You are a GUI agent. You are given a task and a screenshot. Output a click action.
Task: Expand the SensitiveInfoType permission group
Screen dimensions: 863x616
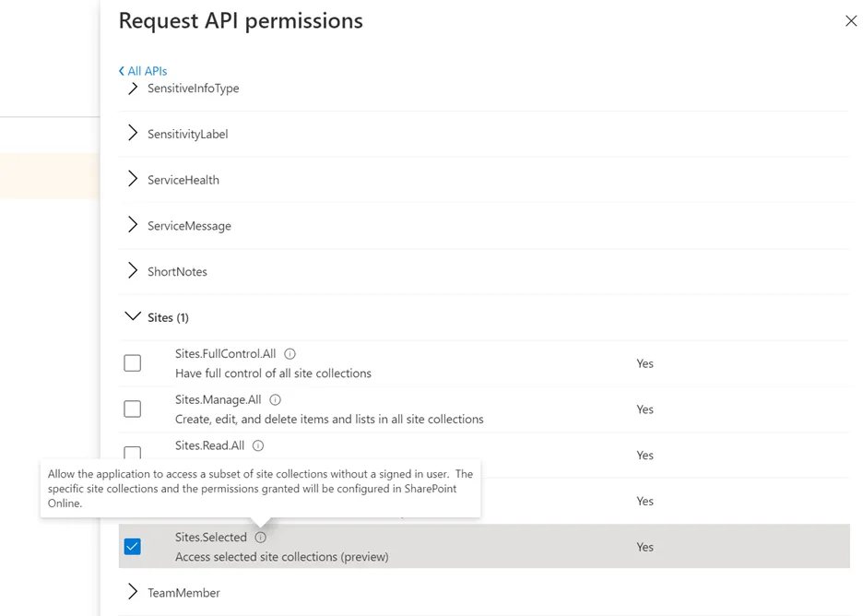(x=133, y=89)
